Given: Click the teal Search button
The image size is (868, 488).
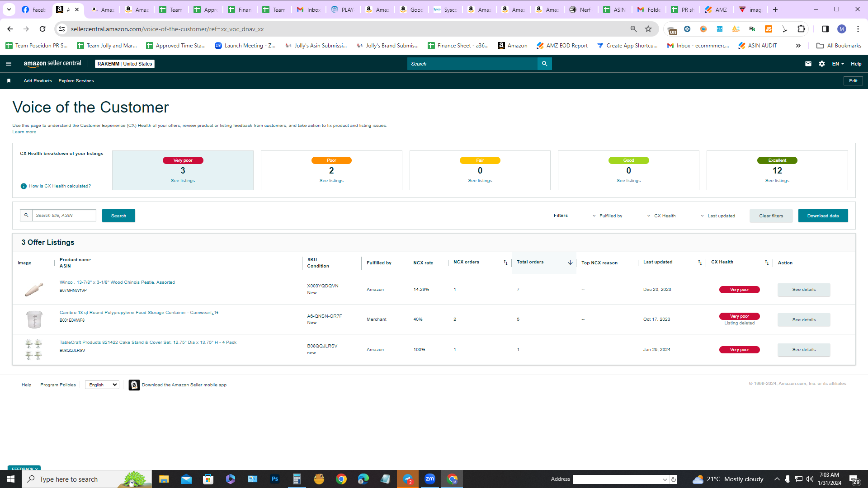Looking at the screenshot, I should click(118, 216).
